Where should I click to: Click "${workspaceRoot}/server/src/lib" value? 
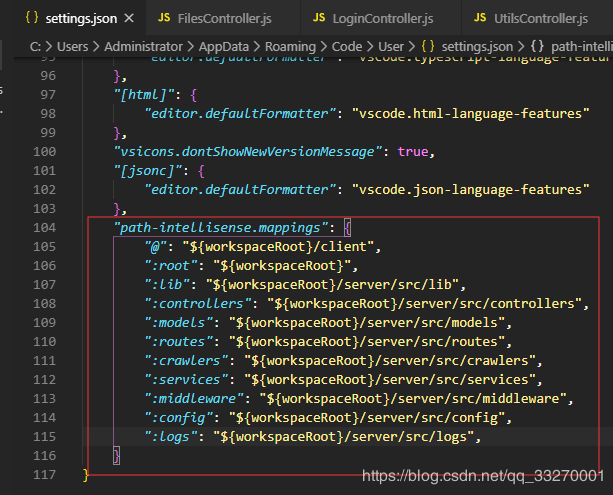332,285
